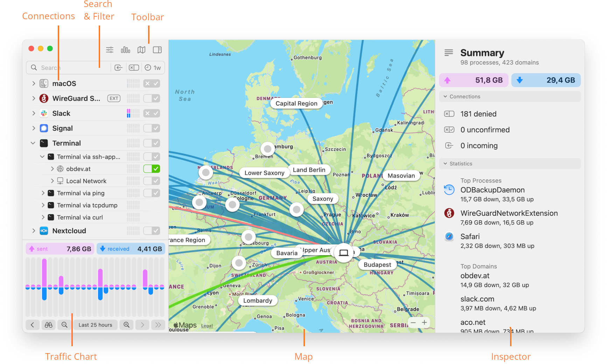
Task: Expand the macOS connections row
Action: pos(33,84)
